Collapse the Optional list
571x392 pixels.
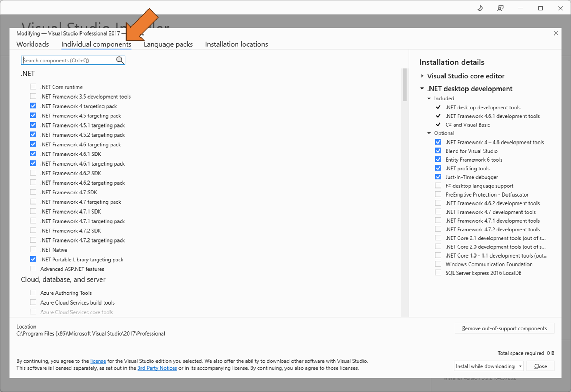[x=429, y=133]
